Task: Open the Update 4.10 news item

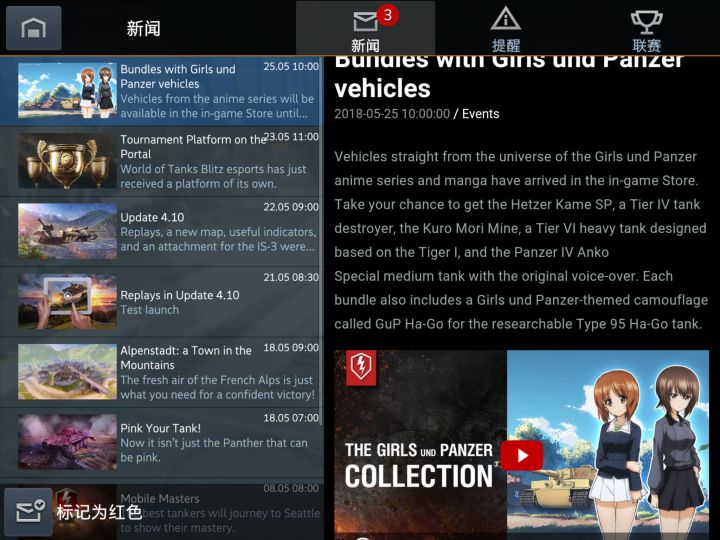Action: [161, 231]
